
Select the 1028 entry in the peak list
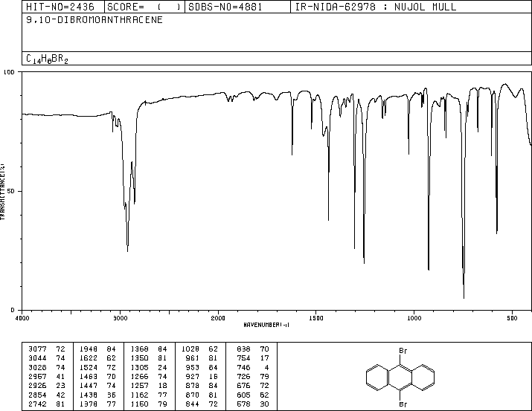pyautogui.click(x=199, y=349)
